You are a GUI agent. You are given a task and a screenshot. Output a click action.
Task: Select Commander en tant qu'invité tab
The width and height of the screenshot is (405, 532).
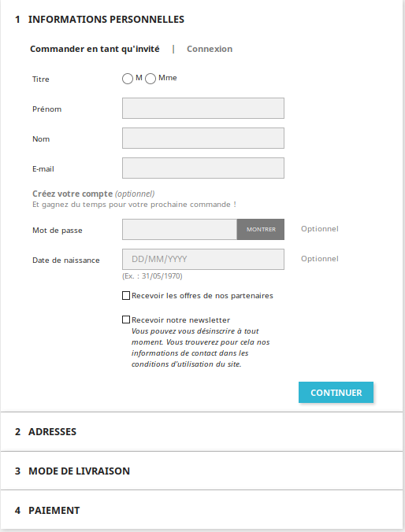tap(95, 49)
